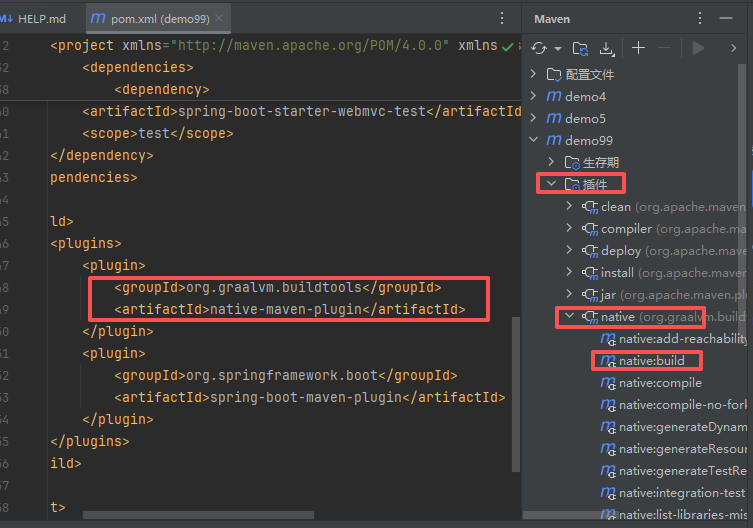Hide the Maven tool window

pos(726,18)
